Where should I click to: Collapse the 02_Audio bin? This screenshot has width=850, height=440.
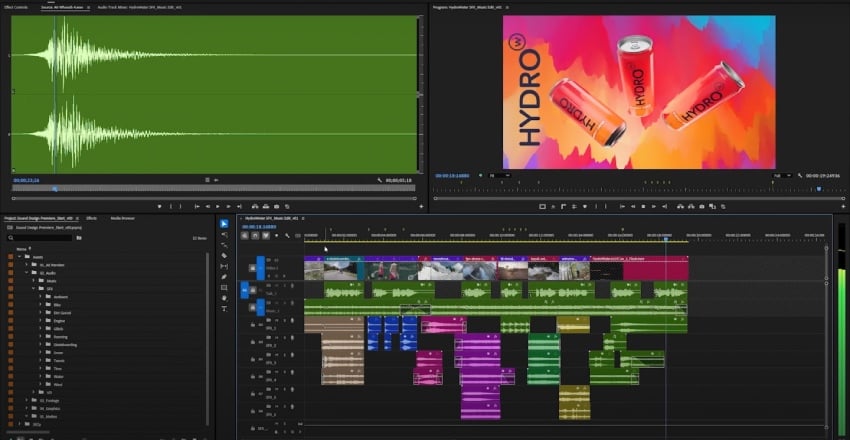(x=27, y=273)
